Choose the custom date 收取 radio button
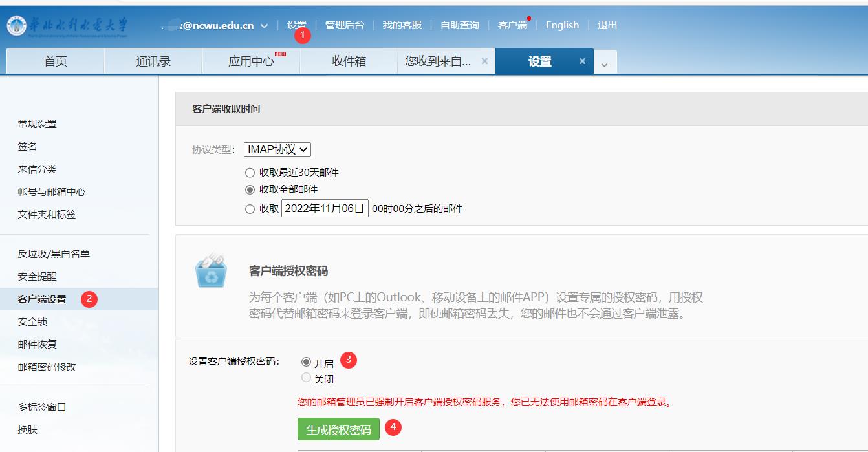This screenshot has height=452, width=868. tap(250, 209)
